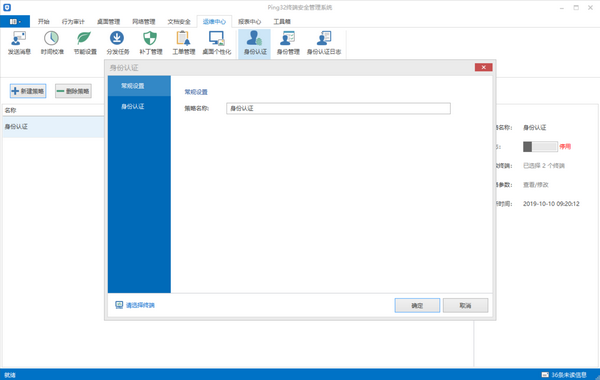Switch to the 工具箱 ribbon tab
600x380 pixels.
tap(282, 21)
